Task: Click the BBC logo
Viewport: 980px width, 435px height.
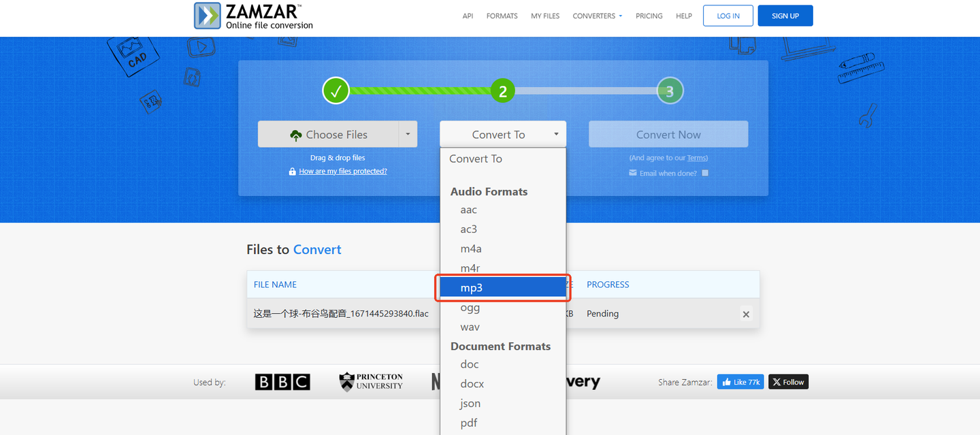Action: (x=282, y=382)
